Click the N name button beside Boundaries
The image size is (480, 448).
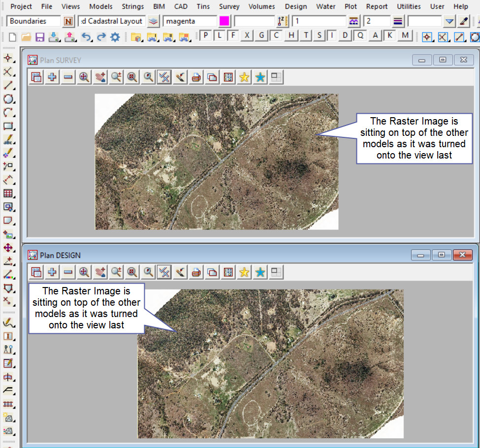(68, 21)
